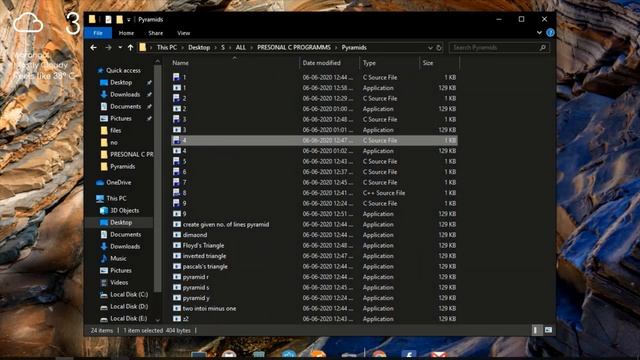Viewport: 640px width, 360px height.
Task: Select the C Source File named 7
Action: 314,182
